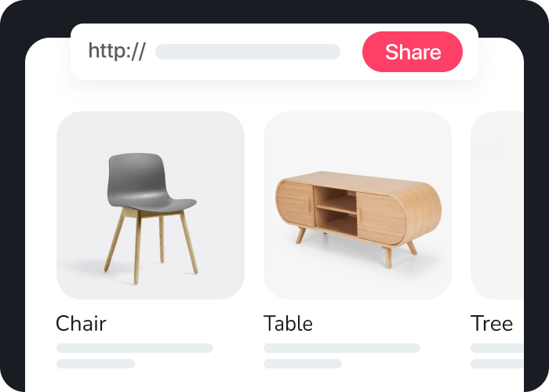The height and width of the screenshot is (392, 549).
Task: Select the first description line under Tree
Action: coord(497,348)
